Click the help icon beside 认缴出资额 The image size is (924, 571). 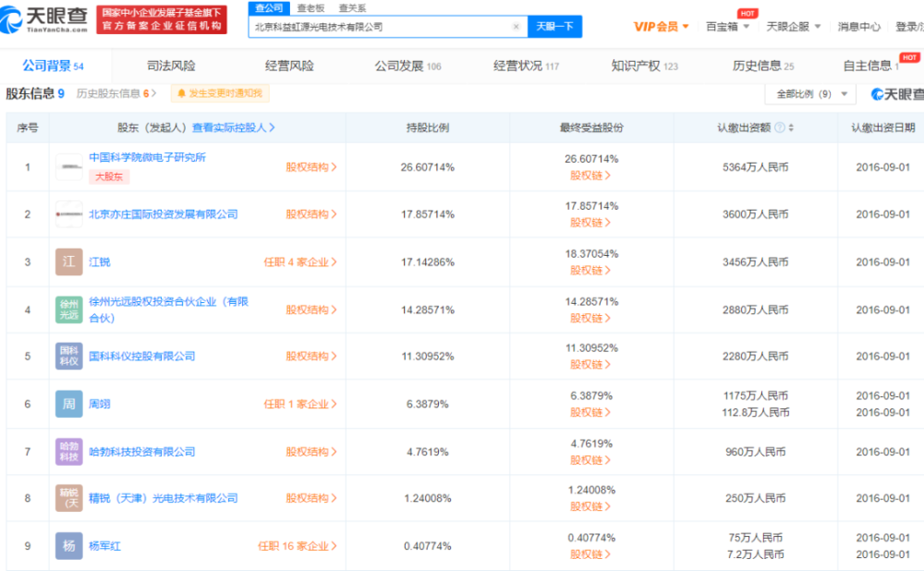(780, 128)
